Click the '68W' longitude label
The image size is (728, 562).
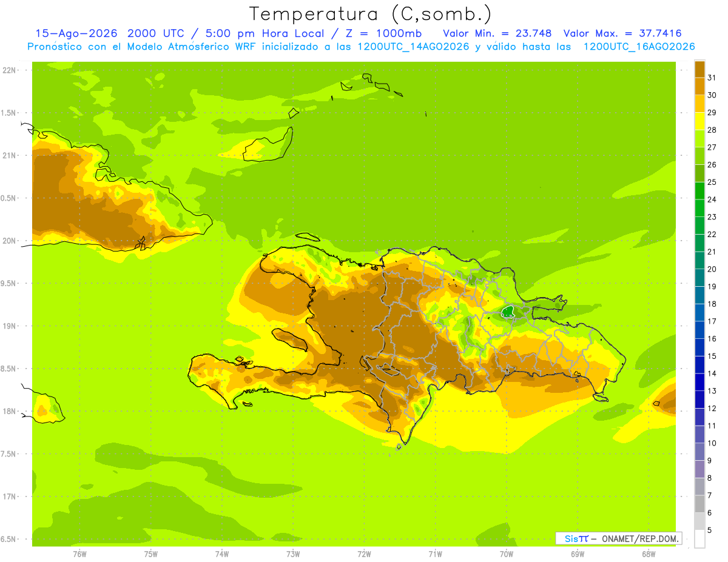coord(648,554)
